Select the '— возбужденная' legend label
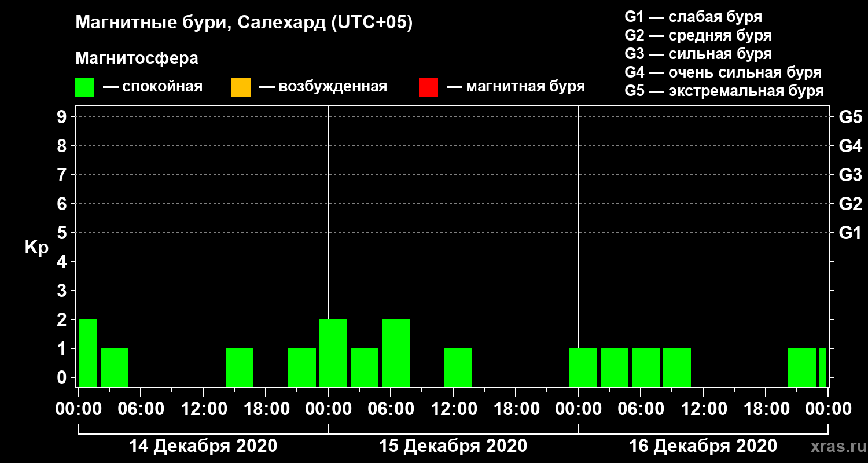Screen dimensions: 868x463 (323, 87)
